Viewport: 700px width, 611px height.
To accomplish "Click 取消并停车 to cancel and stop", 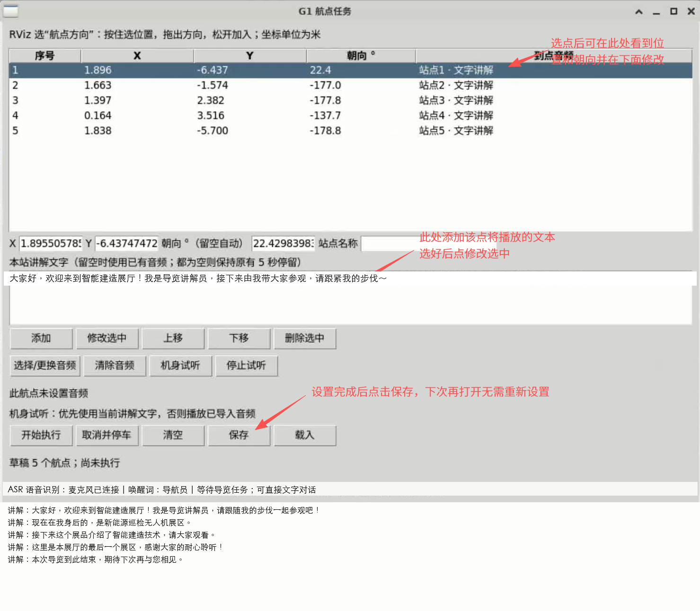I will coord(107,436).
